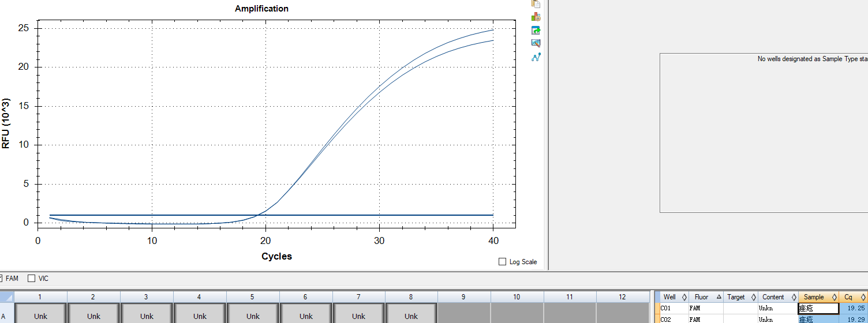
Task: Select well A4 labeled Unk
Action: pyautogui.click(x=200, y=313)
